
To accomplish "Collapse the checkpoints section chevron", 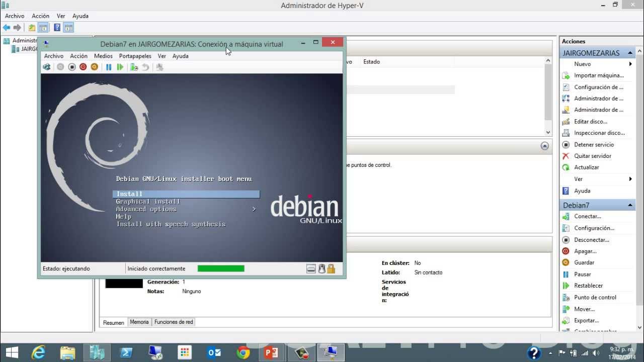I will [544, 146].
